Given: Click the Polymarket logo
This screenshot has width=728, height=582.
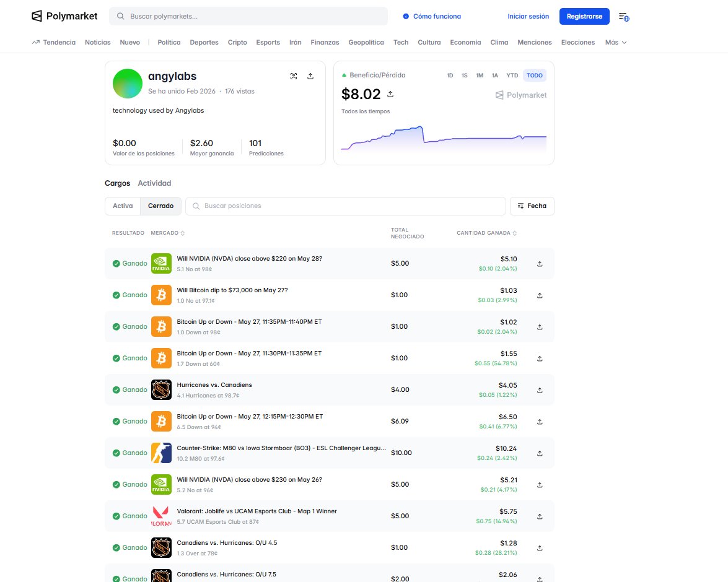Looking at the screenshot, I should tap(64, 16).
